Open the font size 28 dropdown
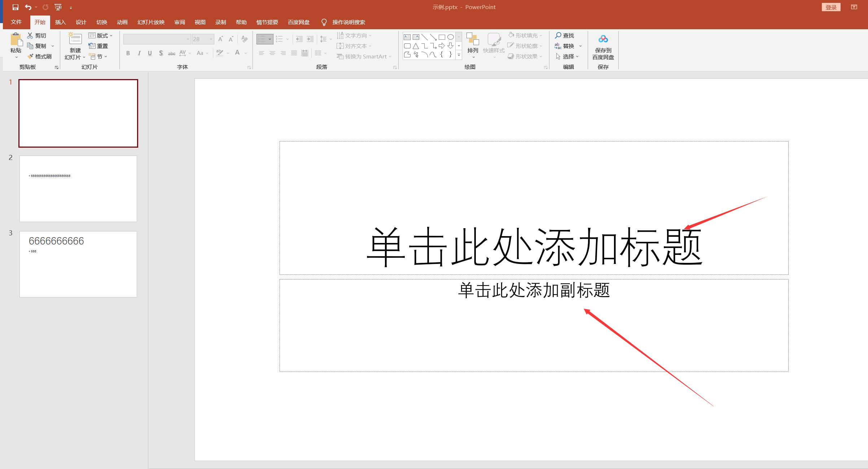 point(211,39)
